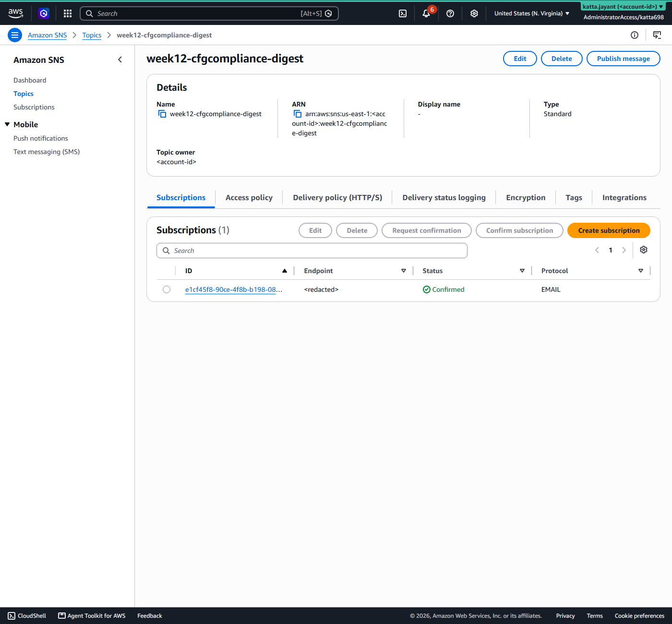Go to Amazon SNS breadcrumb link

point(48,35)
